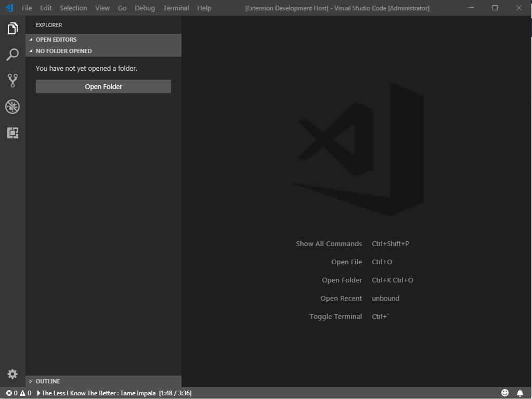Open the View menu
Screen dimensions: 532x399
pyautogui.click(x=102, y=8)
